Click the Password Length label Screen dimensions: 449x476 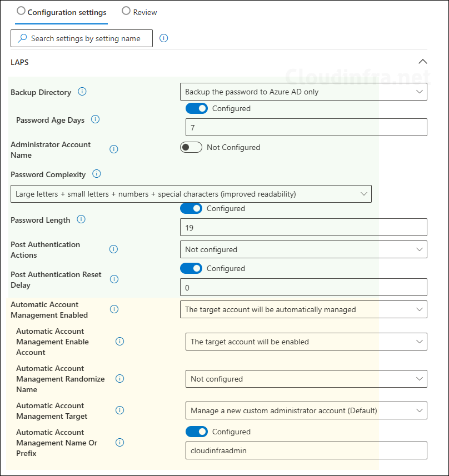pos(41,220)
